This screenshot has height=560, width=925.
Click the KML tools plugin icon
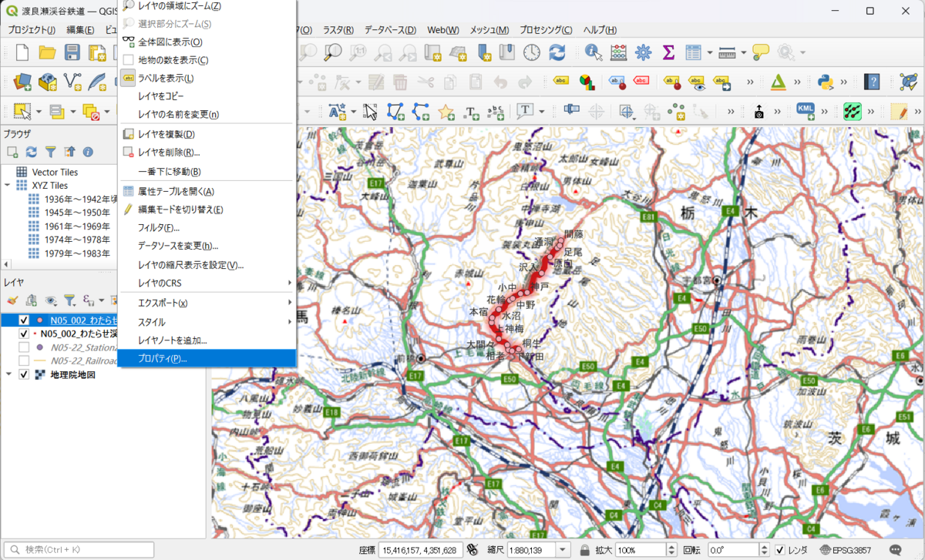point(806,110)
